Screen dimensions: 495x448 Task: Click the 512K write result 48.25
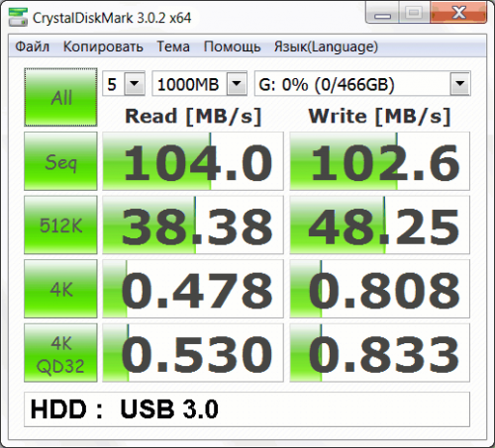[x=379, y=225]
